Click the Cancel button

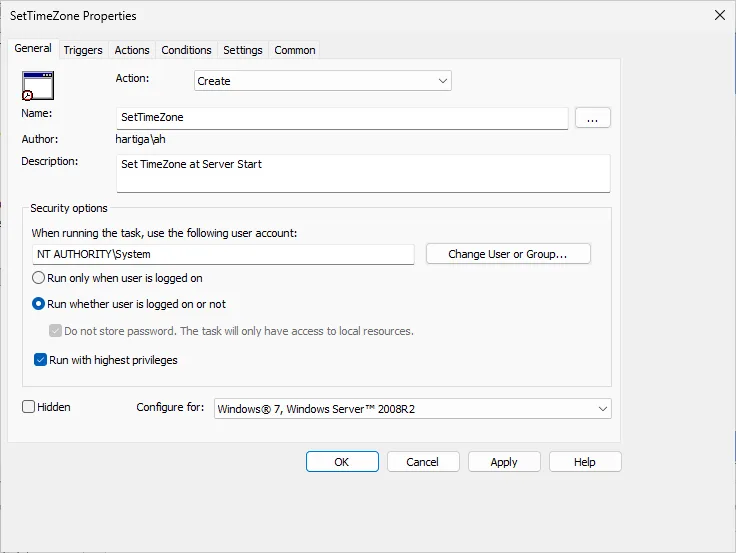pos(423,462)
